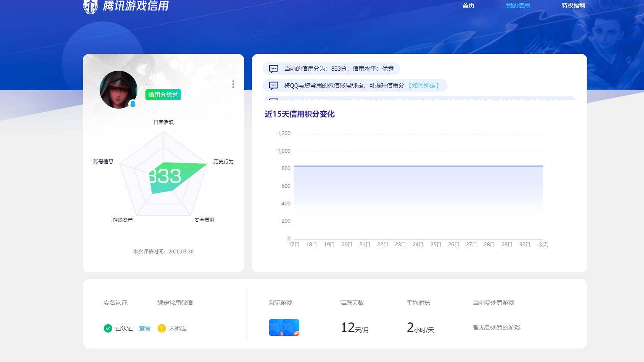Viewport: 644px width, 362px height.
Task: Click the yellow warning icon beside 未绑定
Action: pos(162,328)
